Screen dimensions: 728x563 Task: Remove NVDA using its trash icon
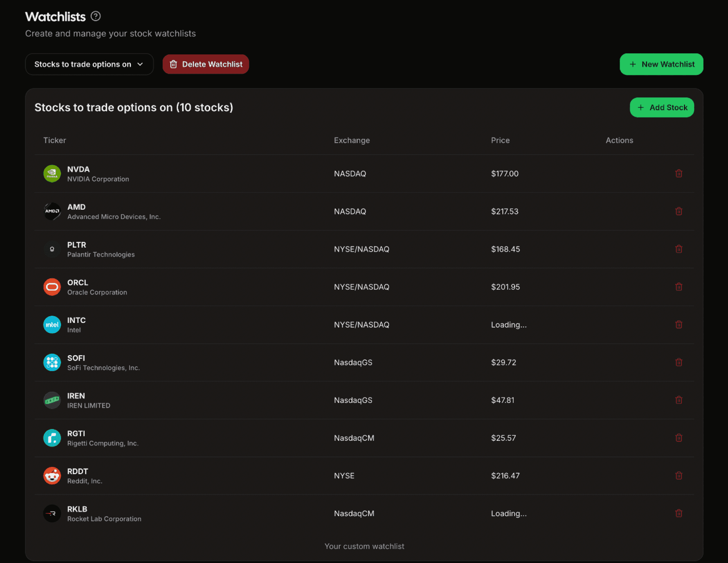[x=679, y=173]
